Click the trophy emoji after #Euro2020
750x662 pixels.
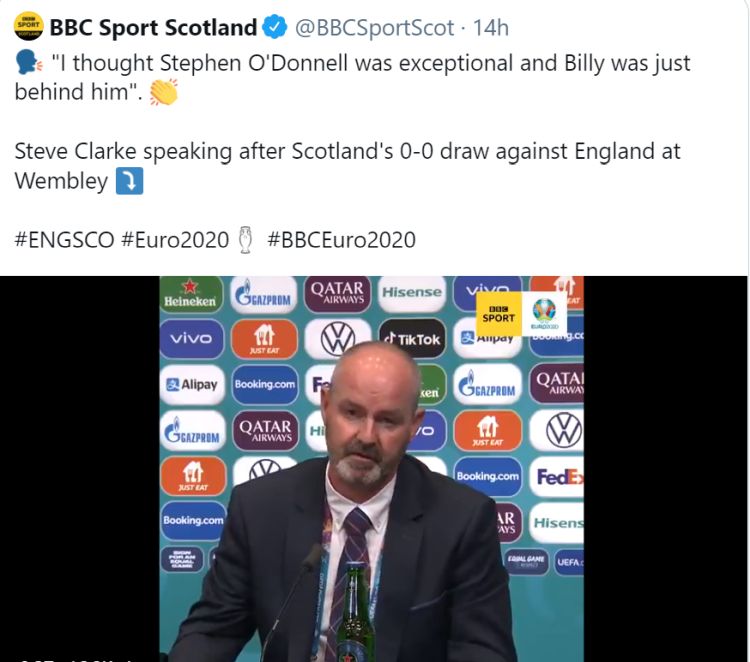point(245,240)
